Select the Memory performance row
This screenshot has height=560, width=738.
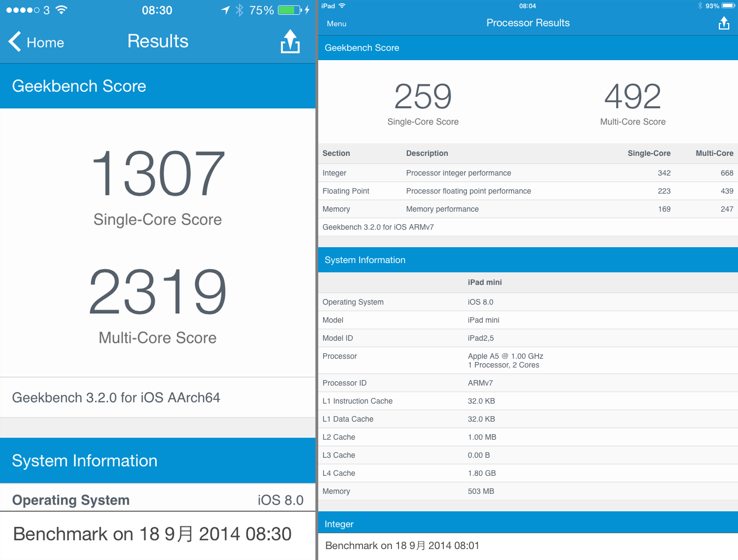pyautogui.click(x=528, y=209)
